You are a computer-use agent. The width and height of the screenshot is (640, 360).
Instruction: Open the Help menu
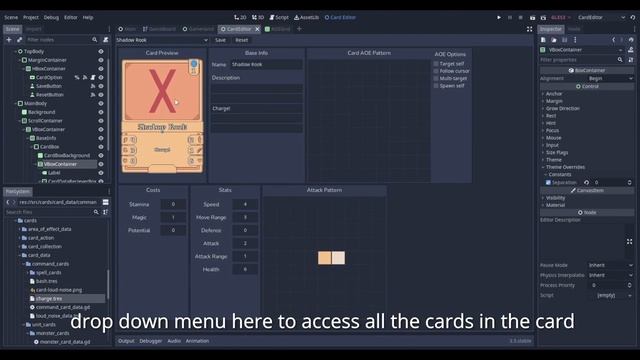[x=88, y=18]
